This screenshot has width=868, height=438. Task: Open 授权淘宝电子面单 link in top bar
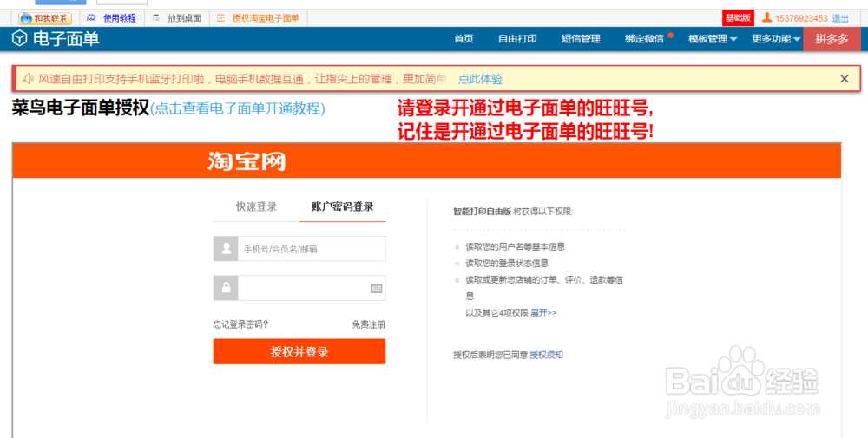pyautogui.click(x=266, y=18)
